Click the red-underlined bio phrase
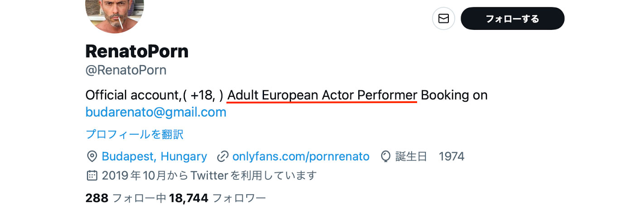644x216 pixels. pos(322,95)
